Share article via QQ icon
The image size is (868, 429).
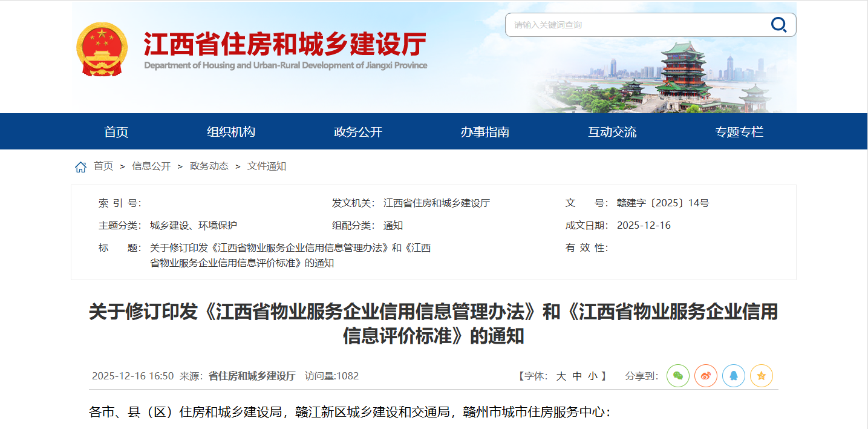(734, 376)
